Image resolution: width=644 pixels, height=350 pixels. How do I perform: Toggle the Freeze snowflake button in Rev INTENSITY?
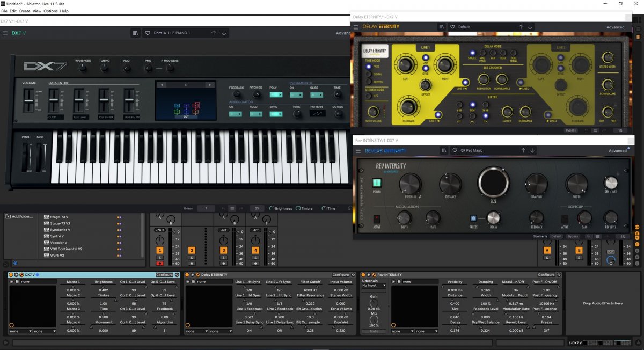pos(474,218)
